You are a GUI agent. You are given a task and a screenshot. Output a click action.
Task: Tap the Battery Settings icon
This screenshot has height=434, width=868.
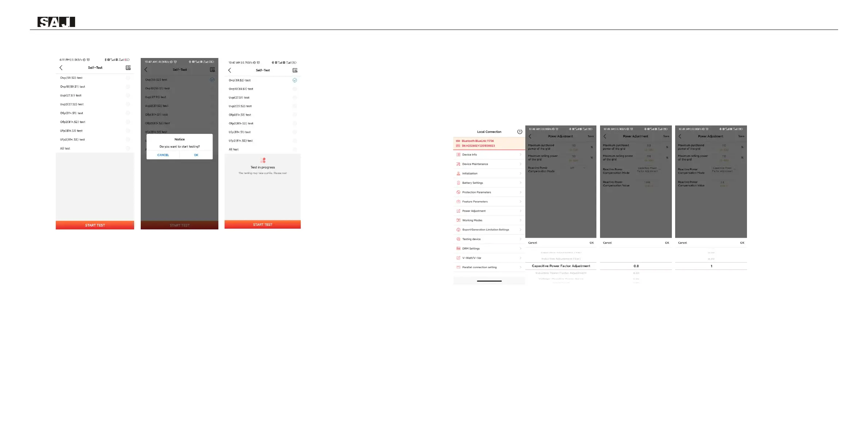pos(458,183)
